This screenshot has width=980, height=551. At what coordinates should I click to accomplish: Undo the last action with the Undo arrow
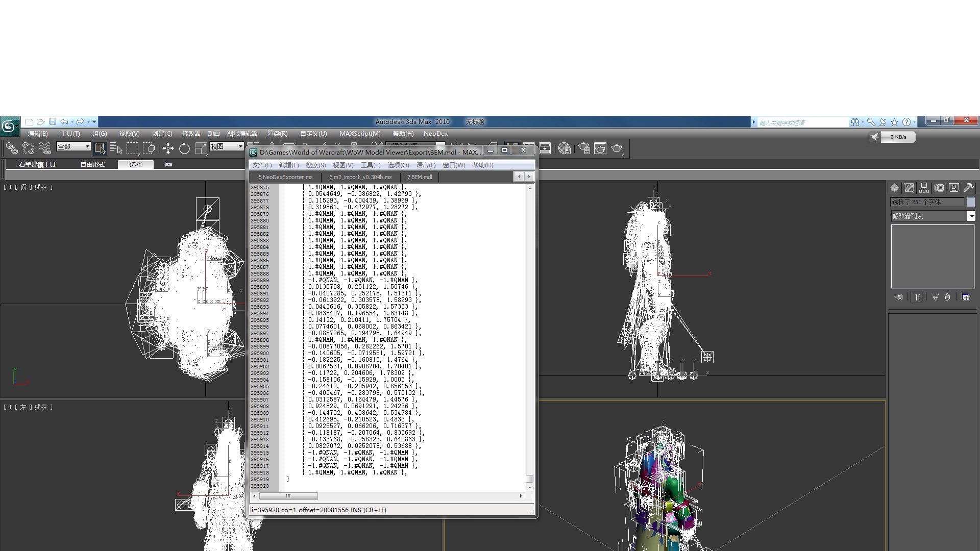coord(64,122)
